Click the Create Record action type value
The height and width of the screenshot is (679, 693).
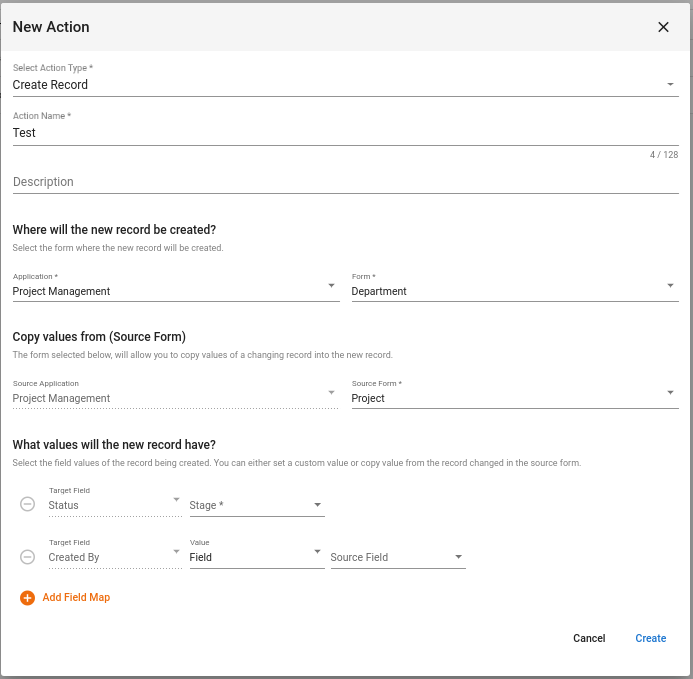pos(50,84)
